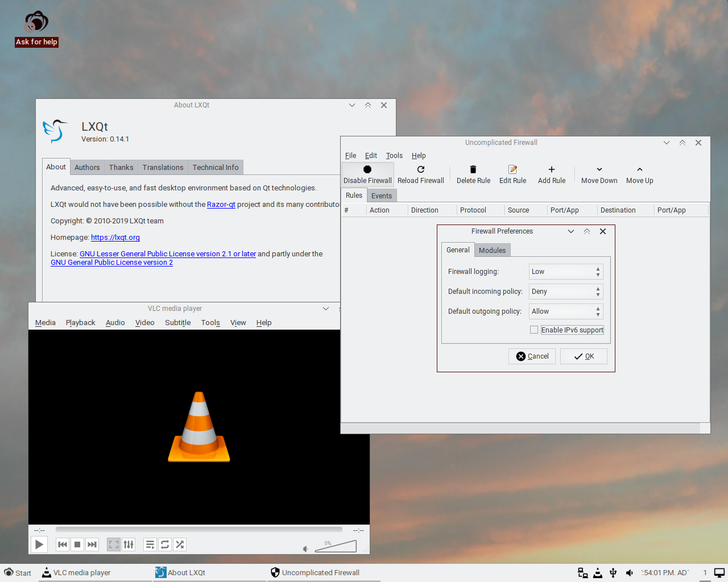
Task: Stop playback in VLC
Action: 77,544
